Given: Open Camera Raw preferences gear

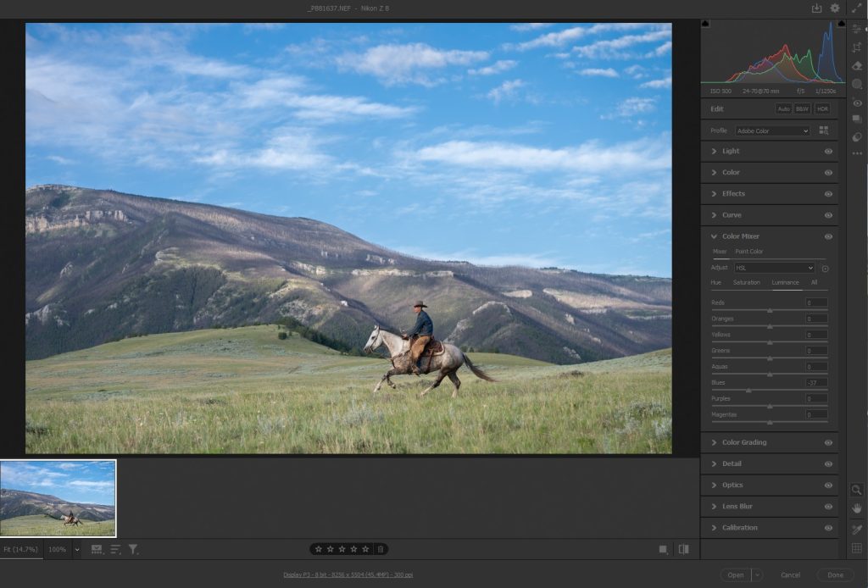Looking at the screenshot, I should tap(835, 8).
